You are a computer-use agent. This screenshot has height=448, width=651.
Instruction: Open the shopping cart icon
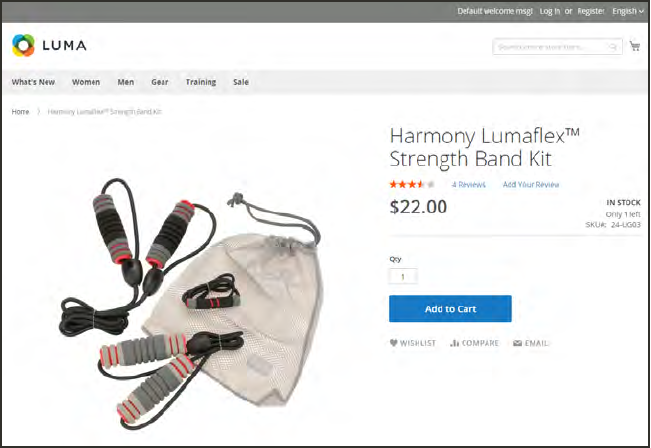634,46
